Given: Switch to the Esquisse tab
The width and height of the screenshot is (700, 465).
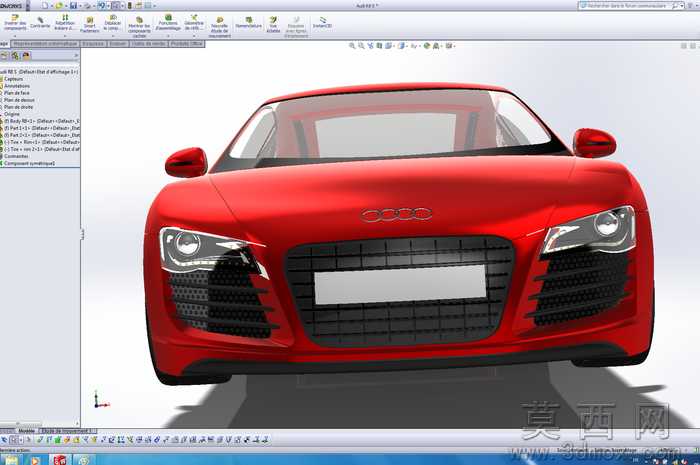Looking at the screenshot, I should (x=93, y=44).
